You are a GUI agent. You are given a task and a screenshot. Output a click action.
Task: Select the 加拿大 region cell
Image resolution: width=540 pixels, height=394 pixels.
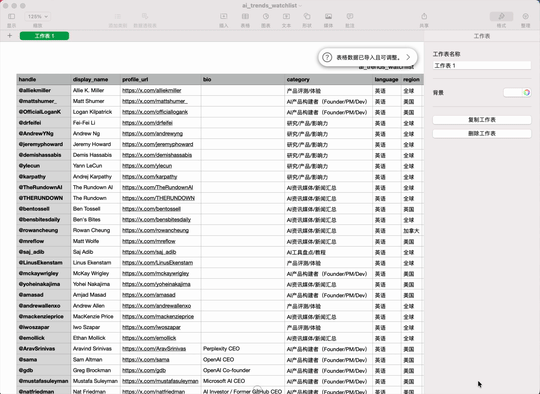(412, 230)
